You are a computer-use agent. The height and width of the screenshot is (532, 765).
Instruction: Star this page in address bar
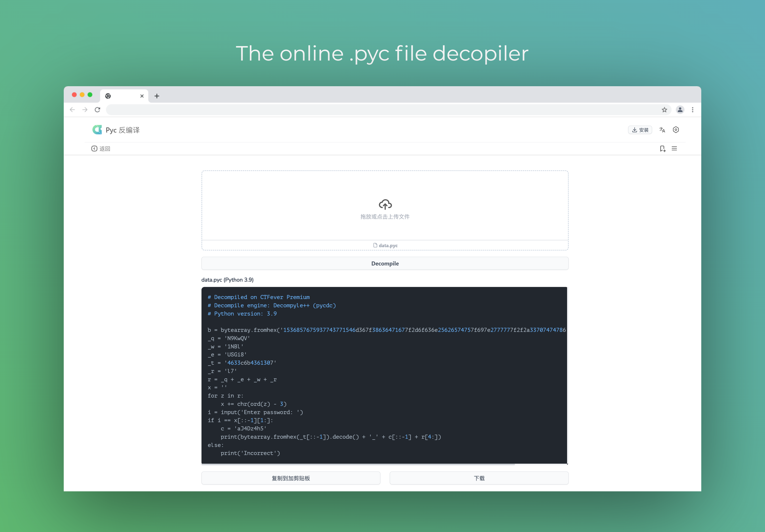[x=664, y=110]
